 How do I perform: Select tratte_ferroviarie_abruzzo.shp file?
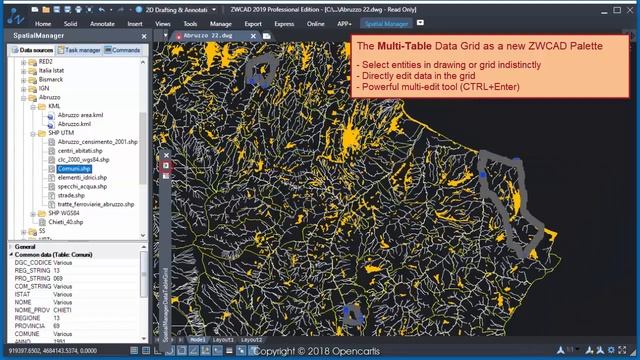tap(96, 204)
